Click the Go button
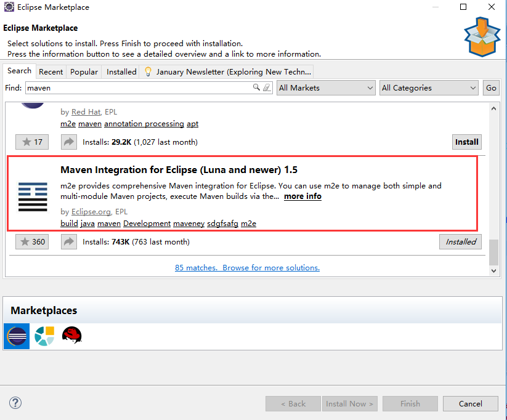Viewport: 507px width, 420px height. click(x=491, y=87)
